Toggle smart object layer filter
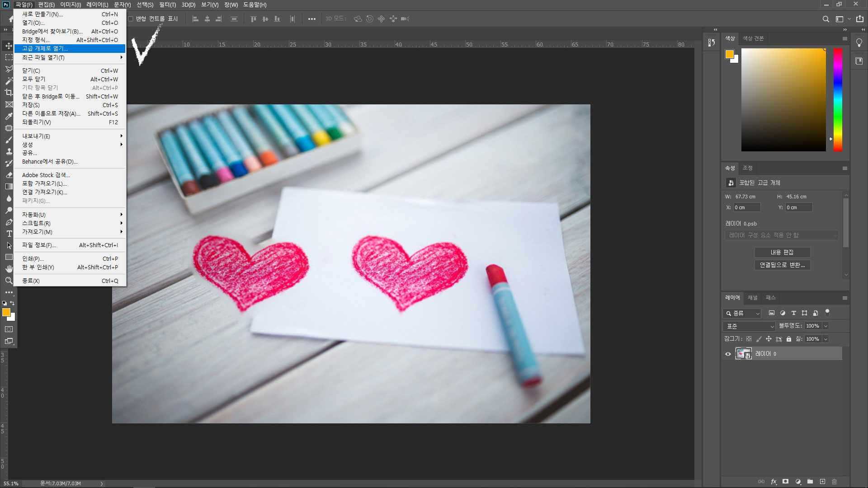The image size is (868, 488). (x=816, y=313)
